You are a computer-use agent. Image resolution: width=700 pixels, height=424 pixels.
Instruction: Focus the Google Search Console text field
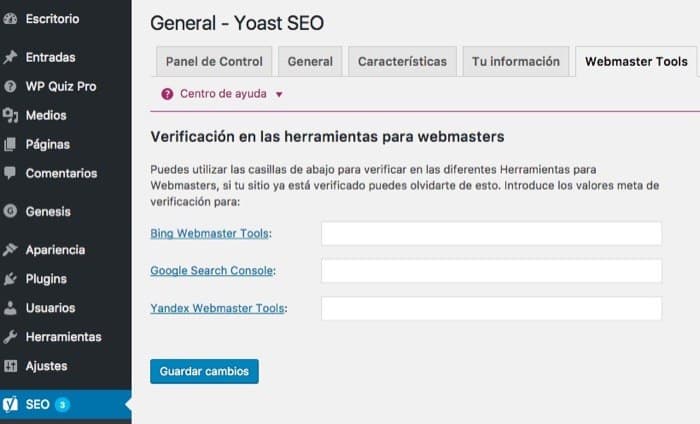pos(491,271)
